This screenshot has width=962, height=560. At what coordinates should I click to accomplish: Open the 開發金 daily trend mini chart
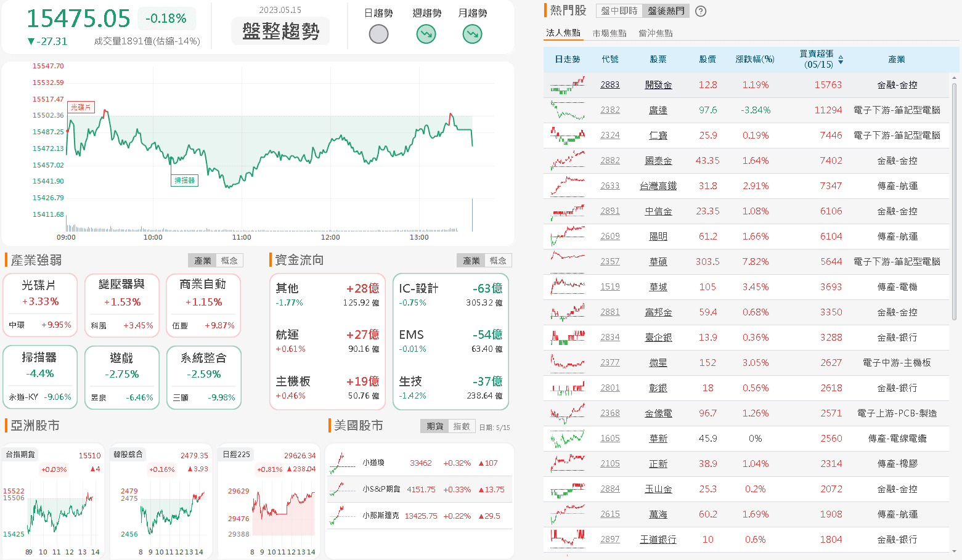click(x=568, y=85)
